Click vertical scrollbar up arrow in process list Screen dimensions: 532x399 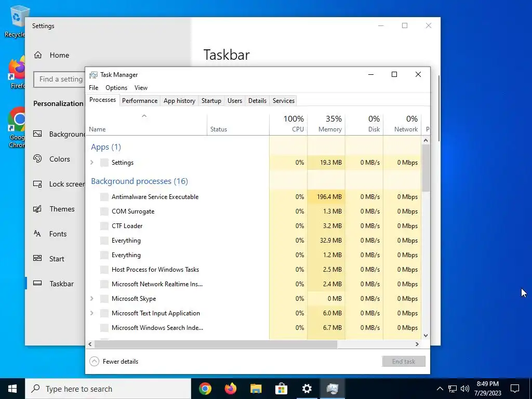click(x=426, y=140)
